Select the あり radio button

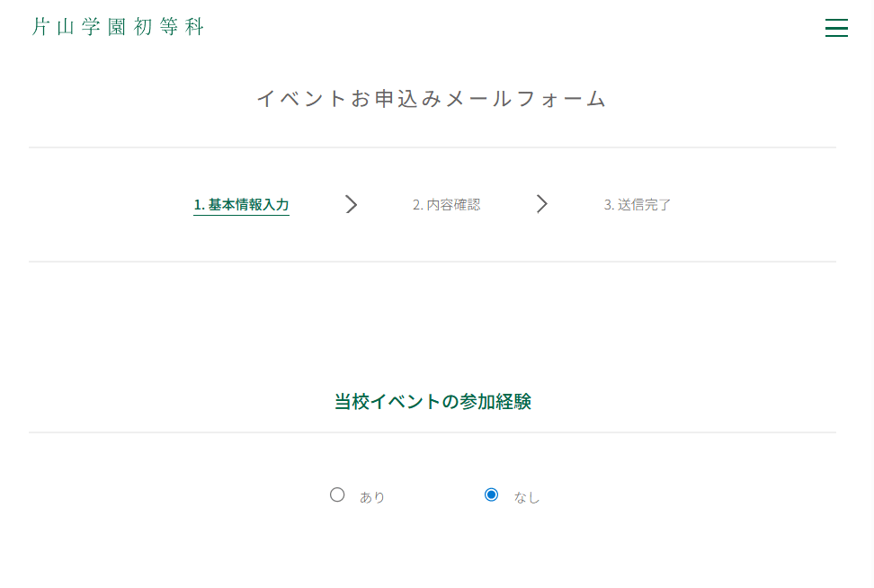point(337,494)
